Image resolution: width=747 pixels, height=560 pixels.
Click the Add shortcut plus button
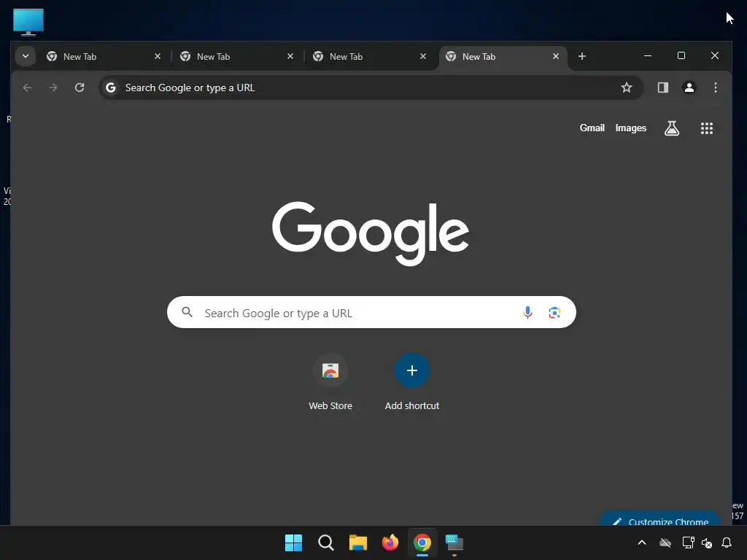[412, 370]
